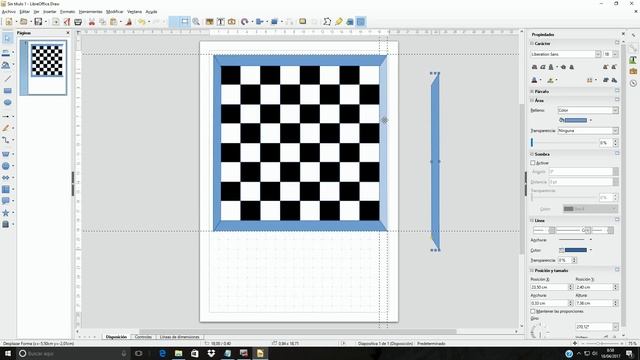Click the area transparency slider
640x360 pixels.
pyautogui.click(x=563, y=143)
